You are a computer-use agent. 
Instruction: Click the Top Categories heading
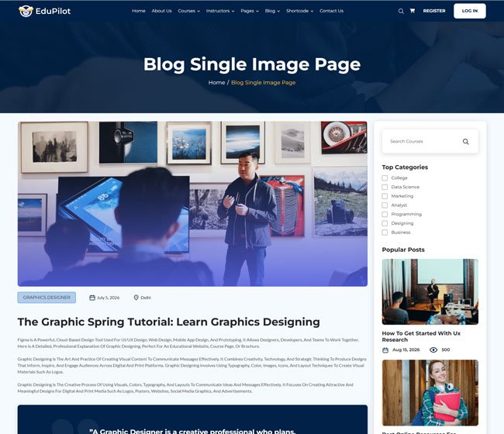click(x=405, y=167)
